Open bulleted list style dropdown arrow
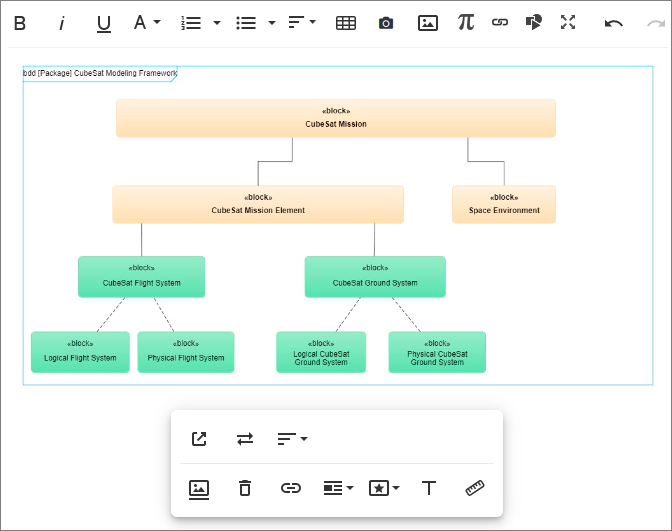The height and width of the screenshot is (531, 672). pos(272,23)
